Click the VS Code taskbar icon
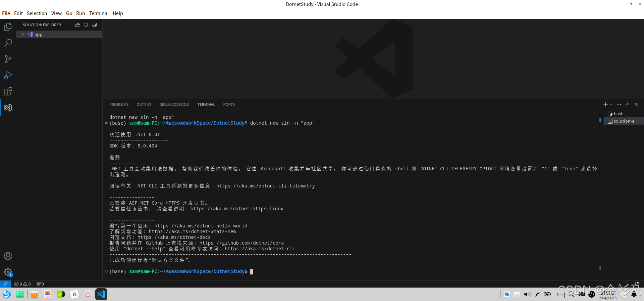Screen dimensions: 644x301 pos(101,294)
